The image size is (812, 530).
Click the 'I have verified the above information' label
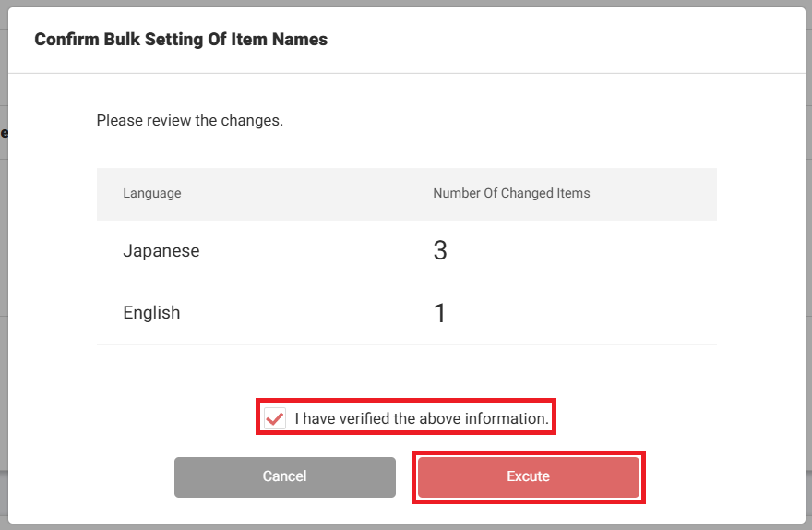(422, 418)
